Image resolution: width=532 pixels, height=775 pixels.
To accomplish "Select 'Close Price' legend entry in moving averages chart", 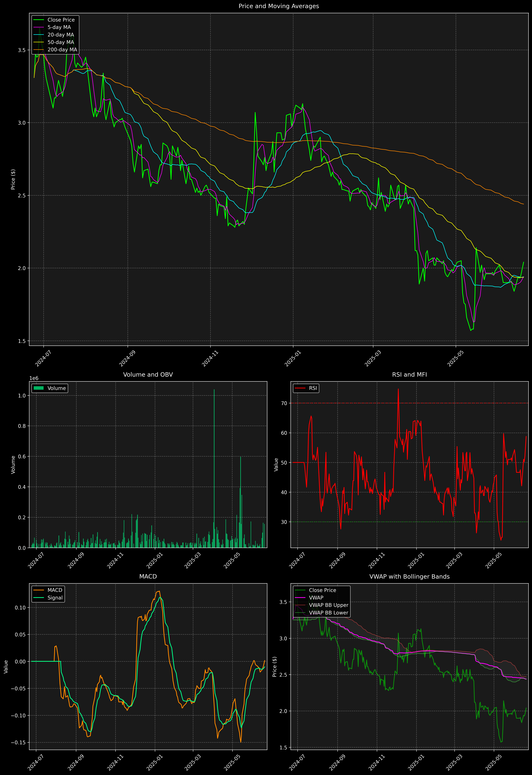I will point(61,20).
